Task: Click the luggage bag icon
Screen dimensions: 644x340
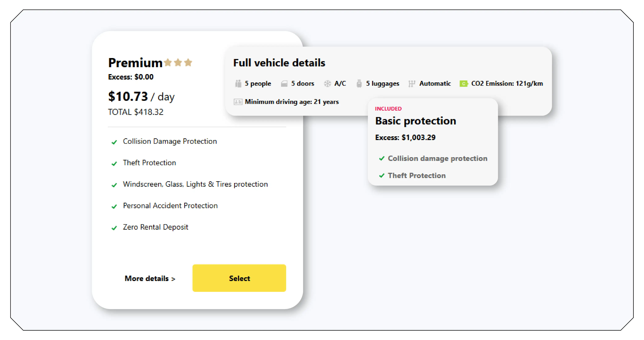Action: [359, 84]
